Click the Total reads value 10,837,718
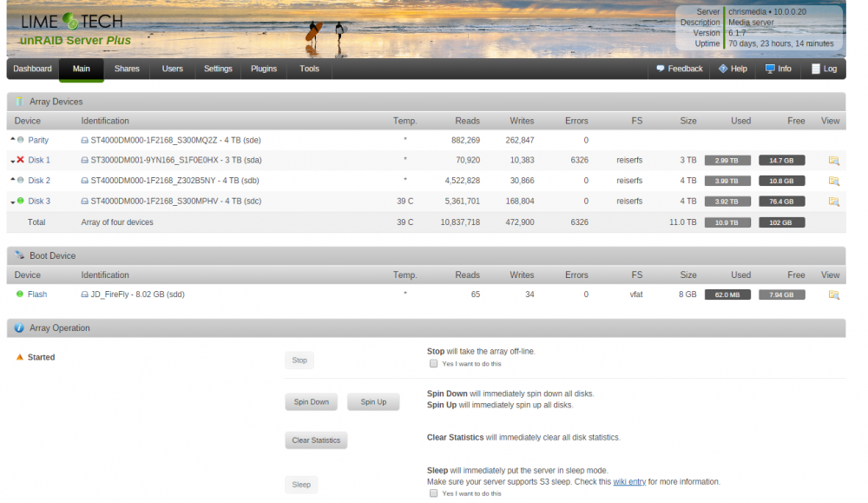This screenshot has height=503, width=868. click(460, 222)
